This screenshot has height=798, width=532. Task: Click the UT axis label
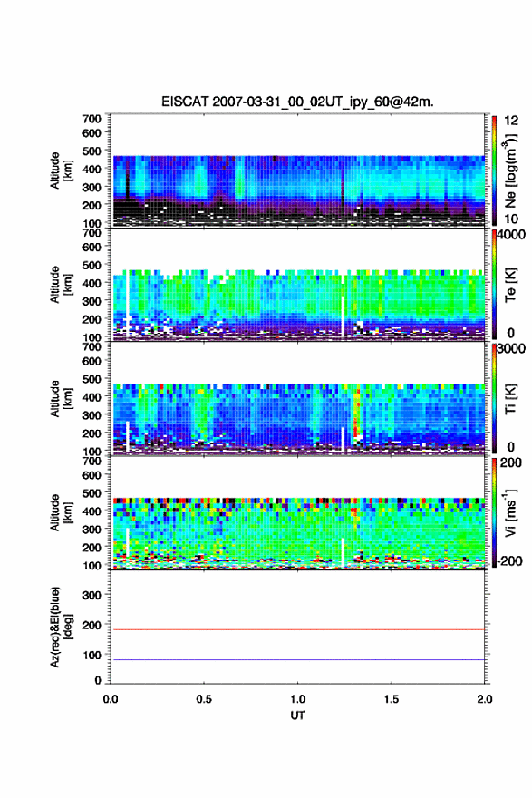[x=297, y=715]
